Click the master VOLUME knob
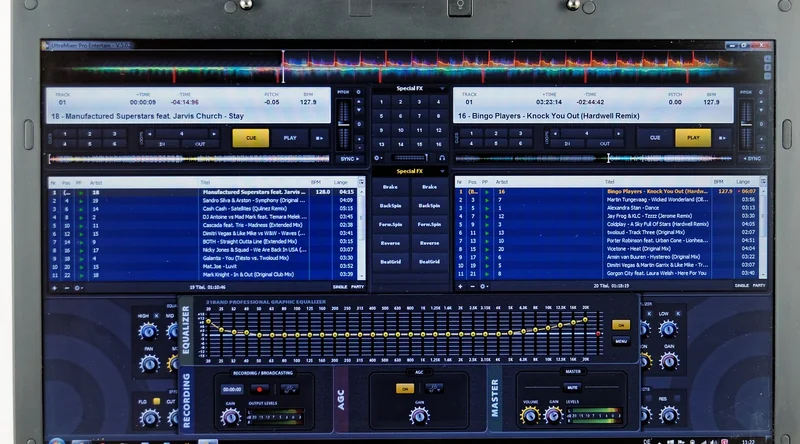 [530, 416]
